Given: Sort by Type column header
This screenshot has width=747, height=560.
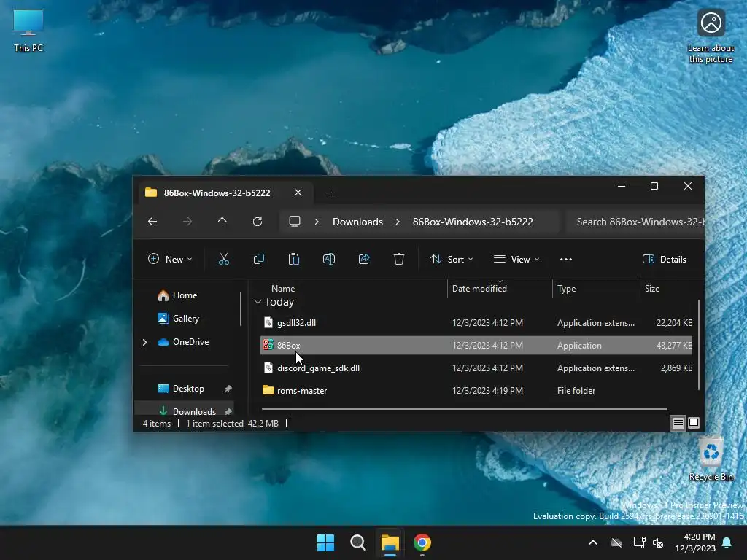Looking at the screenshot, I should [566, 289].
